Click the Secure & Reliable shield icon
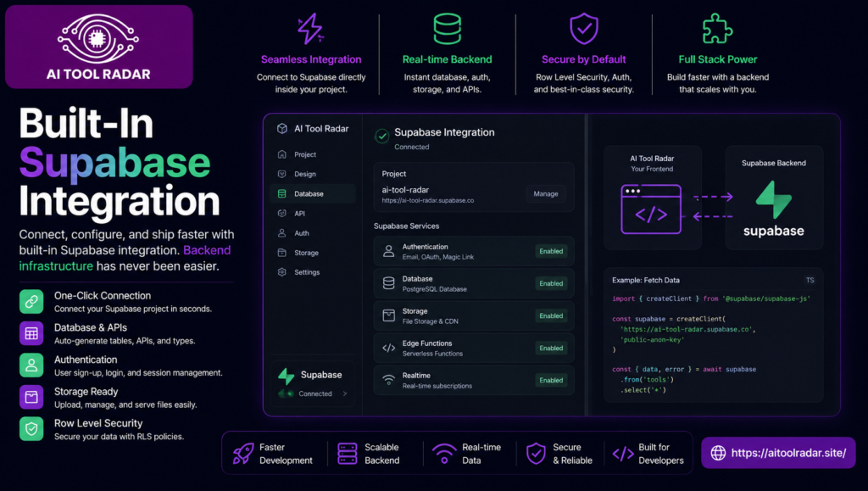 pyautogui.click(x=536, y=454)
